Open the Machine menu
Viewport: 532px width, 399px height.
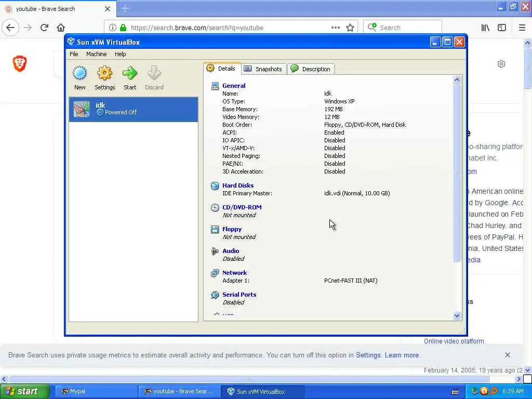(x=96, y=54)
